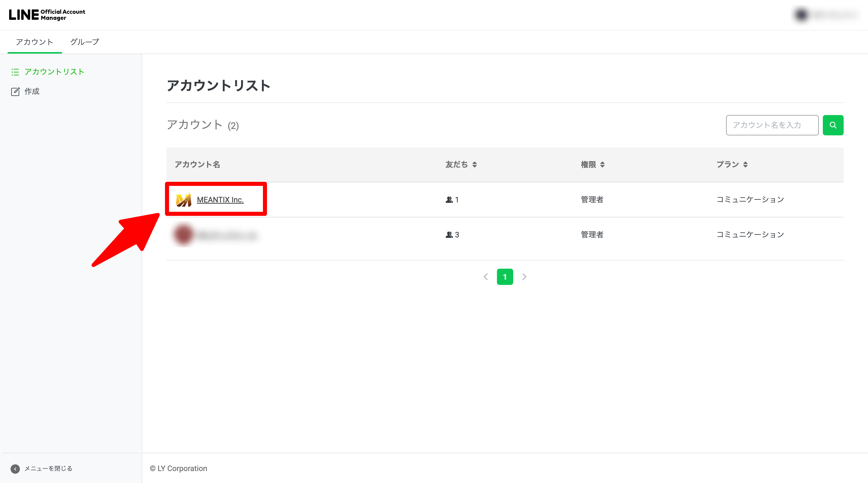Viewport: 868px width, 483px height.
Task: Go to the previous page arrow
Action: 486,277
